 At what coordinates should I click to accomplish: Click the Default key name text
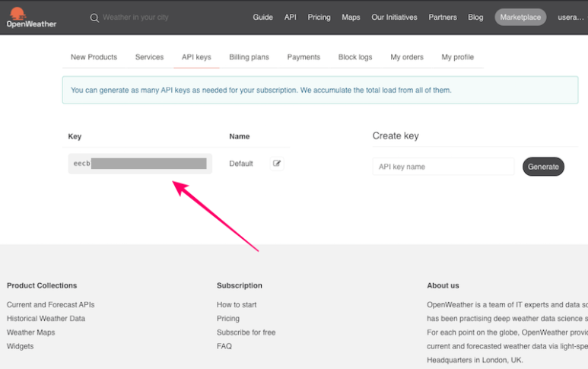point(240,164)
